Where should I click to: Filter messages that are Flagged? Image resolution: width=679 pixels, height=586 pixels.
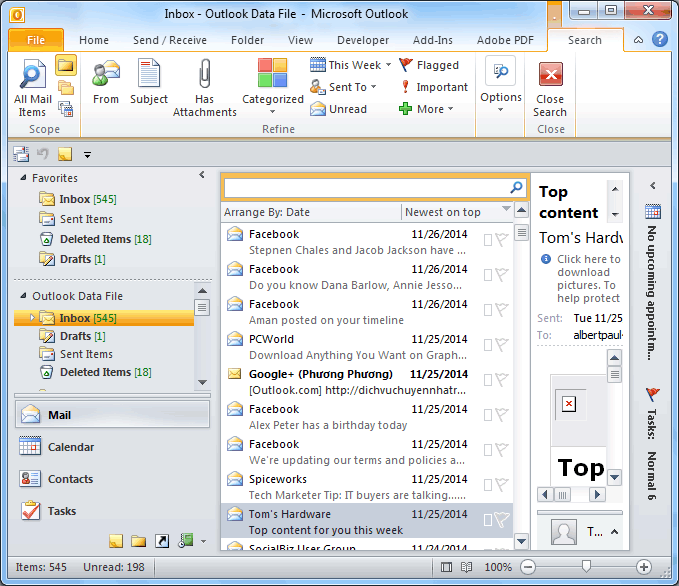point(429,65)
